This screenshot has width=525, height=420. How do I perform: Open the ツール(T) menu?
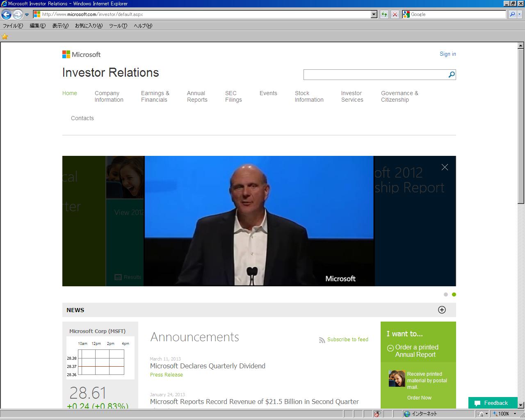click(118, 26)
